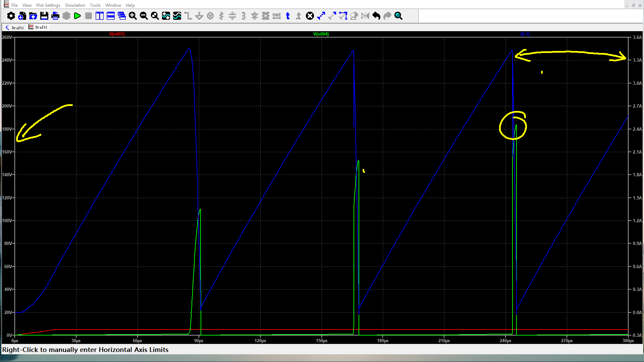Click the Cascade windows icon
Screen dimensions: 644x362
pyautogui.click(x=122, y=16)
